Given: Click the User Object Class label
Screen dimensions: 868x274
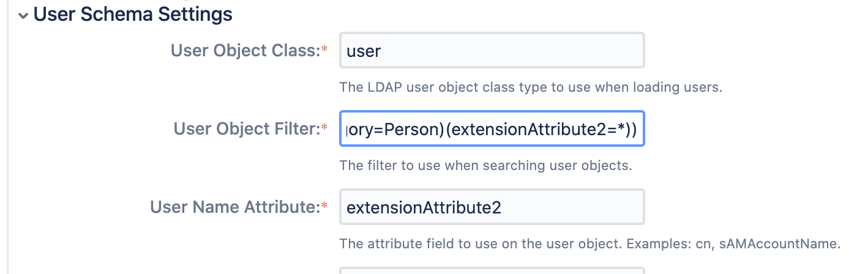Looking at the screenshot, I should tap(245, 51).
